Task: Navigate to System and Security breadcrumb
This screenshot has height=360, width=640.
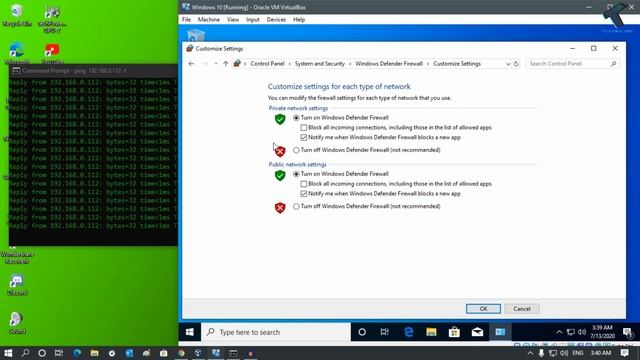Action: (x=320, y=64)
